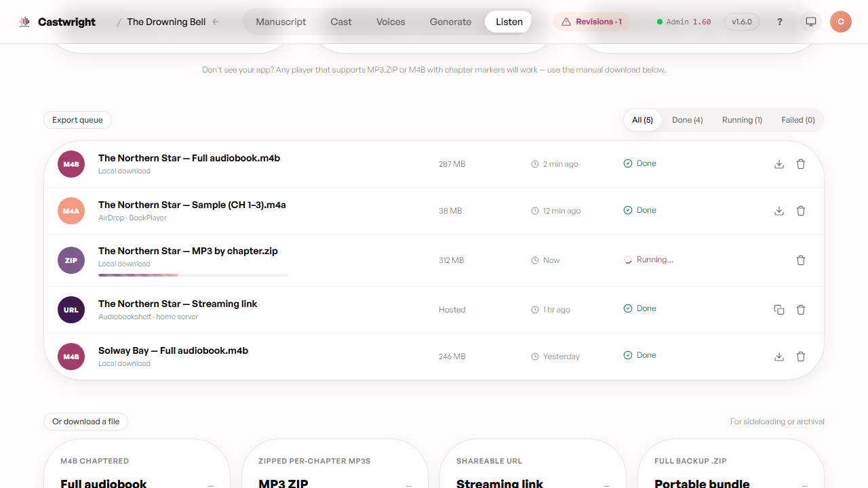Click the 287 MB file size value
The height and width of the screenshot is (488, 868).
452,164
